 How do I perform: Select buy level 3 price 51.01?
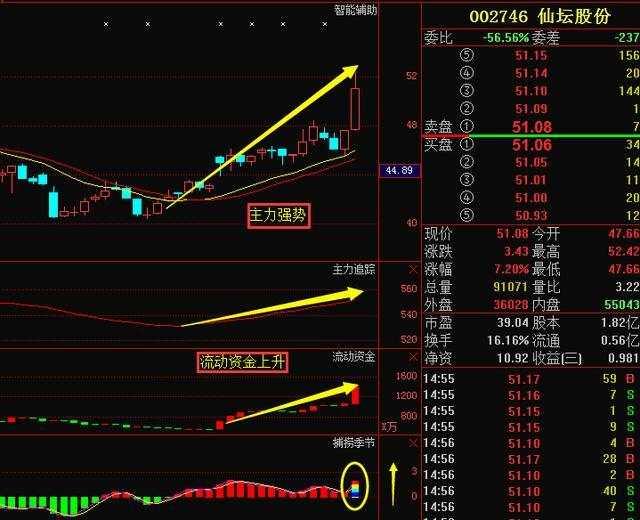(x=531, y=180)
